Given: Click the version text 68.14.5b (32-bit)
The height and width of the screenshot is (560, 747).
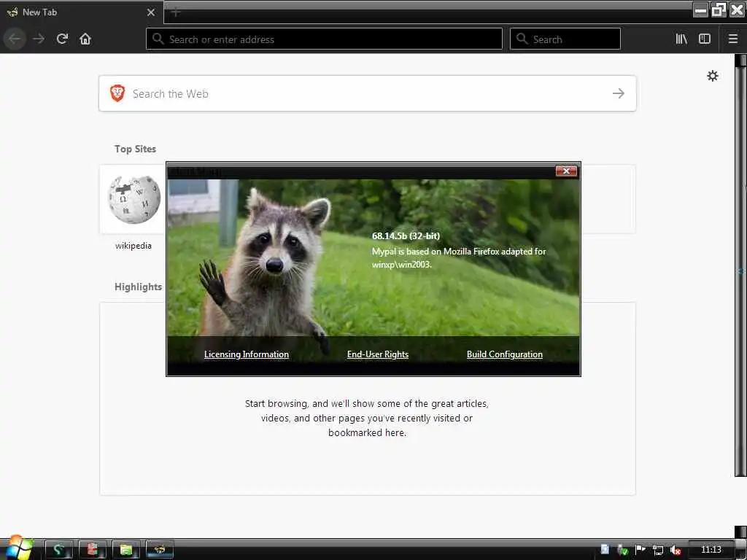Looking at the screenshot, I should click(x=406, y=236).
